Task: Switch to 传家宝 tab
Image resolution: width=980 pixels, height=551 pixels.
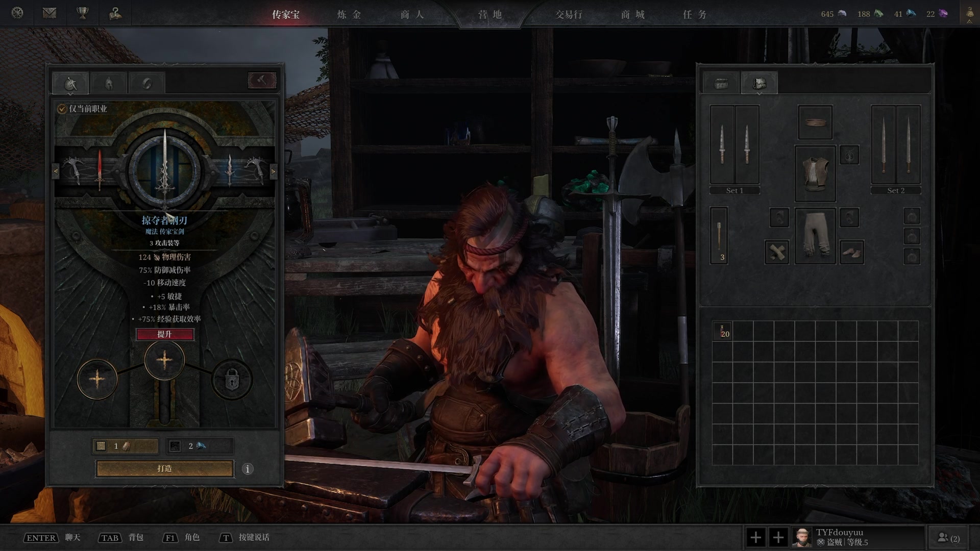Action: (x=286, y=14)
